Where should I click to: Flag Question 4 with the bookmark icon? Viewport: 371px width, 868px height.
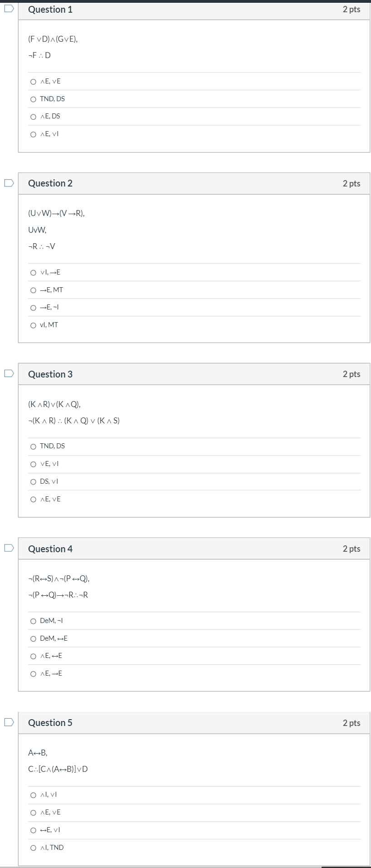point(9,548)
